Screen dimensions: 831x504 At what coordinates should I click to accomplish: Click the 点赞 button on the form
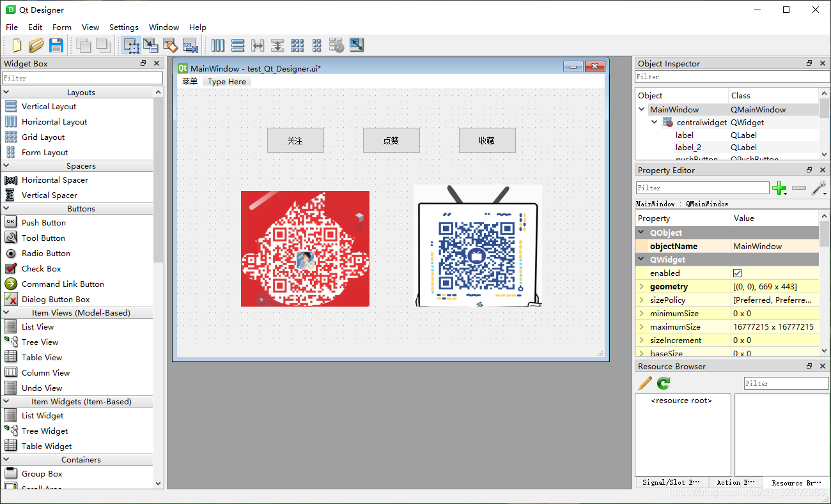click(391, 140)
